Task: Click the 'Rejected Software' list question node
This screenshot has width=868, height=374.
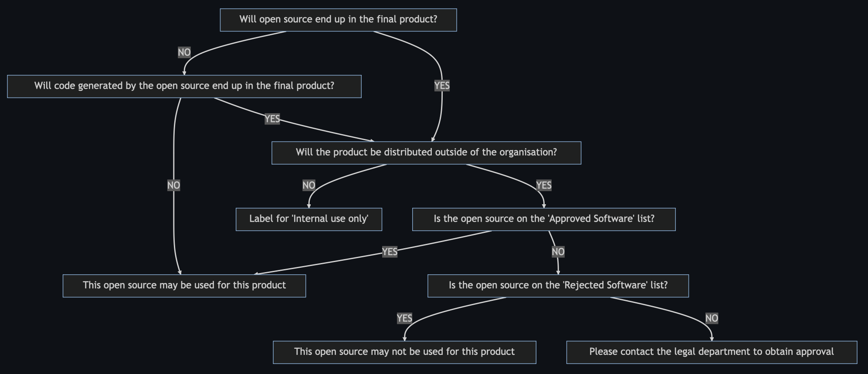Action: click(558, 286)
